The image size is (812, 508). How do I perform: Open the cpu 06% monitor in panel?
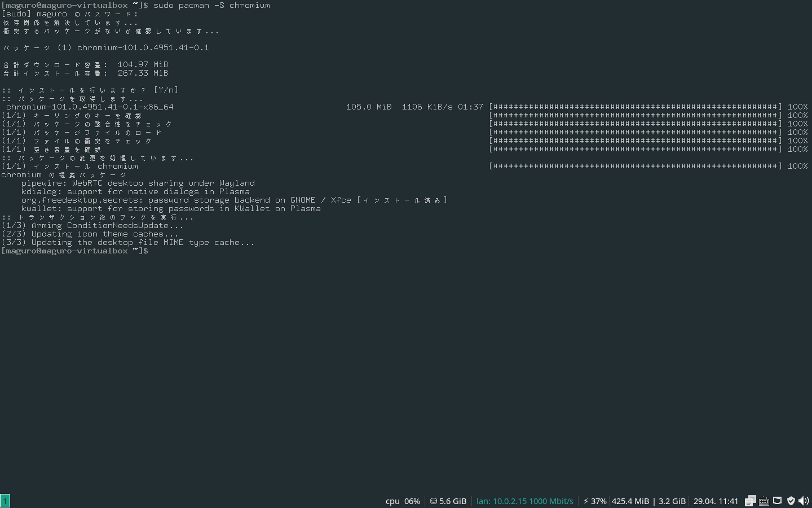coord(403,501)
